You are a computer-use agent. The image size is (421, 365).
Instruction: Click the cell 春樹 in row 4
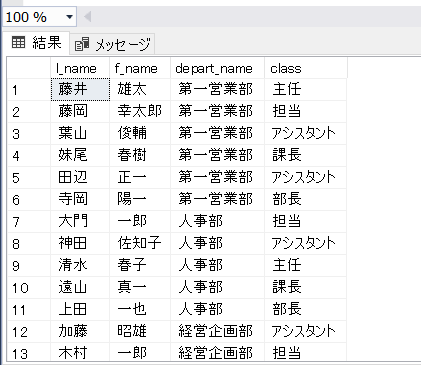(140, 155)
